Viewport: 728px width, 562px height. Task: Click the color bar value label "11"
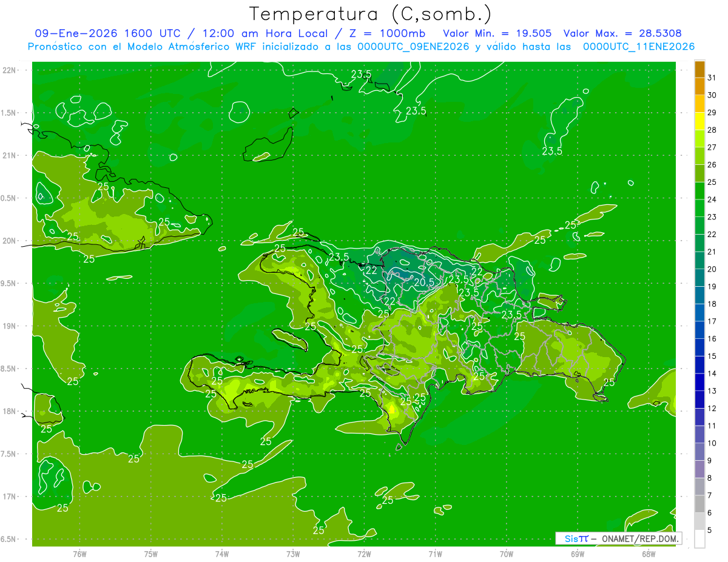712,426
